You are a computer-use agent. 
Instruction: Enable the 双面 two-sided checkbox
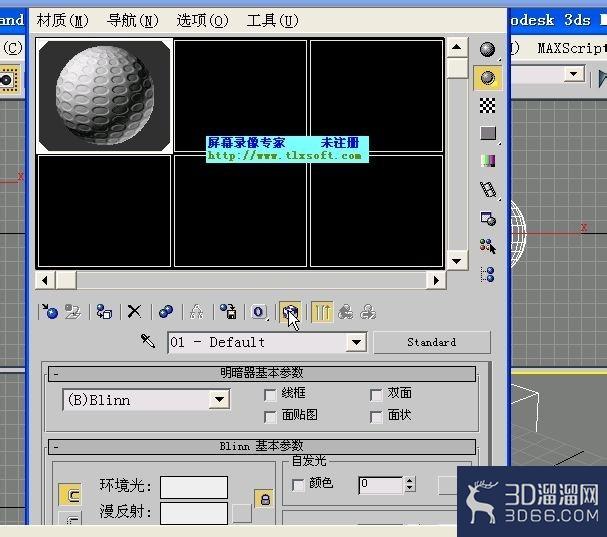(376, 395)
